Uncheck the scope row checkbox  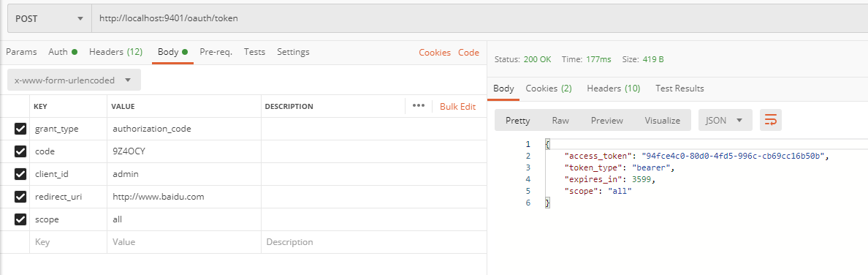[x=20, y=219]
